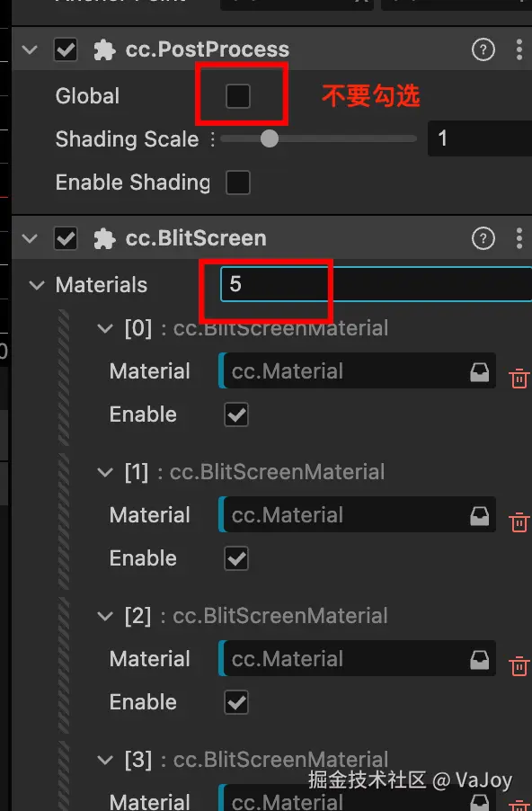This screenshot has height=811, width=532.
Task: Click the Materials count input field
Action: [x=376, y=284]
